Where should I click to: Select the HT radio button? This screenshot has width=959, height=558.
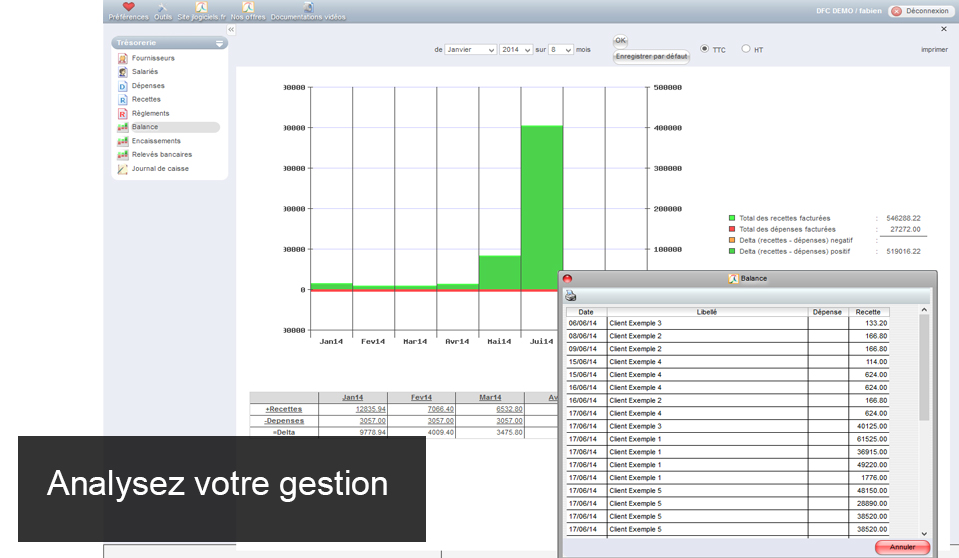pyautogui.click(x=746, y=48)
